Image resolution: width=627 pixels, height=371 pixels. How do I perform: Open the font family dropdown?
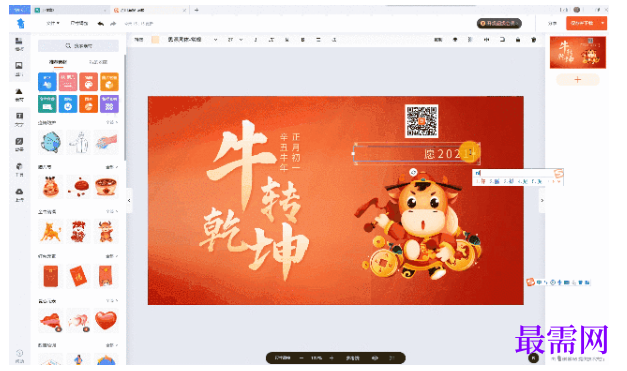(x=192, y=40)
